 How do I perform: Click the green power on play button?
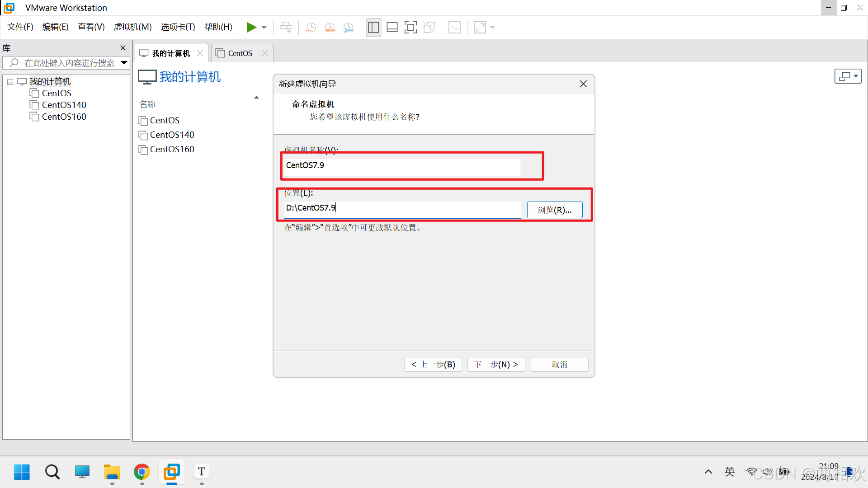coord(251,28)
